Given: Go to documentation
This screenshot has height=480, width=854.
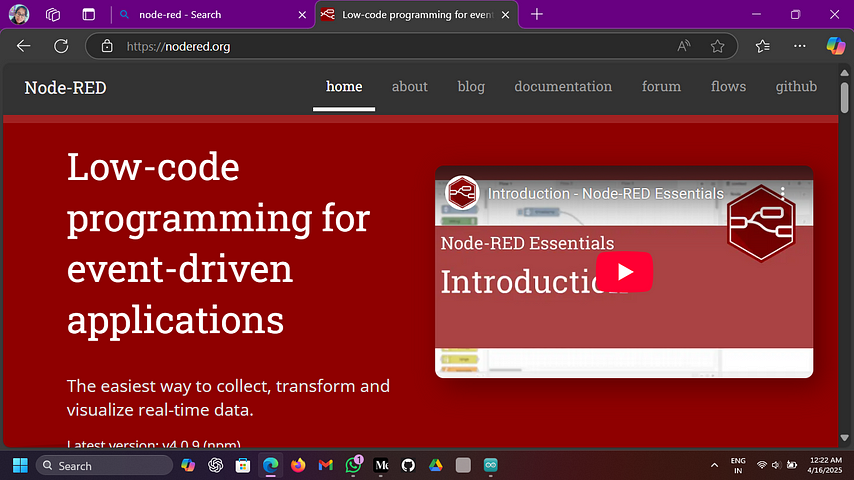Looking at the screenshot, I should click(563, 87).
